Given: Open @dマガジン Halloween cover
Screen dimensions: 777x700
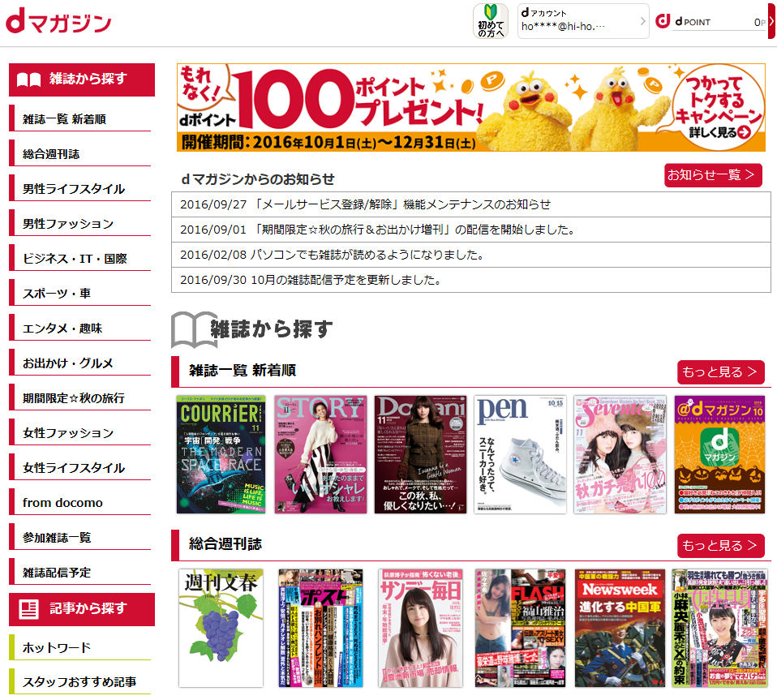Looking at the screenshot, I should 719,454.
